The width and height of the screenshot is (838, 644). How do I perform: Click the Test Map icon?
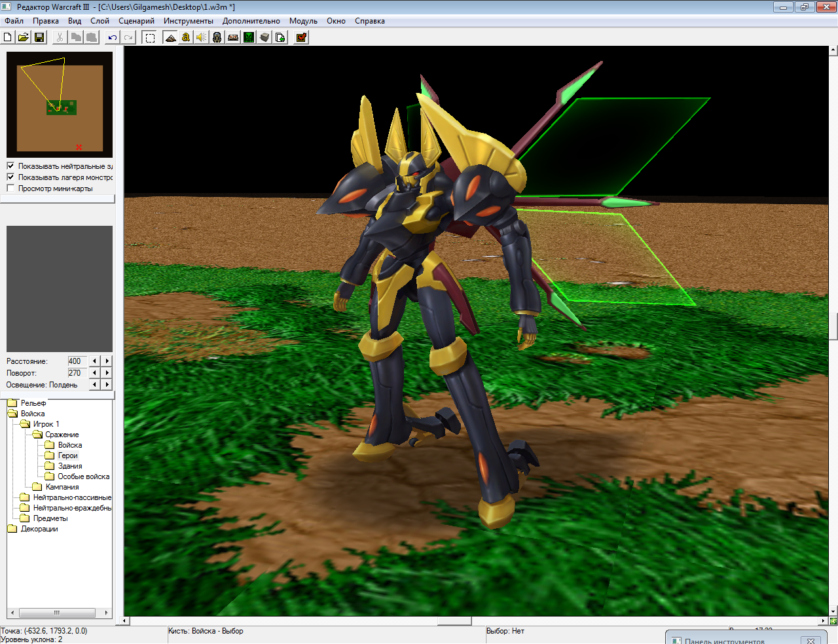301,37
